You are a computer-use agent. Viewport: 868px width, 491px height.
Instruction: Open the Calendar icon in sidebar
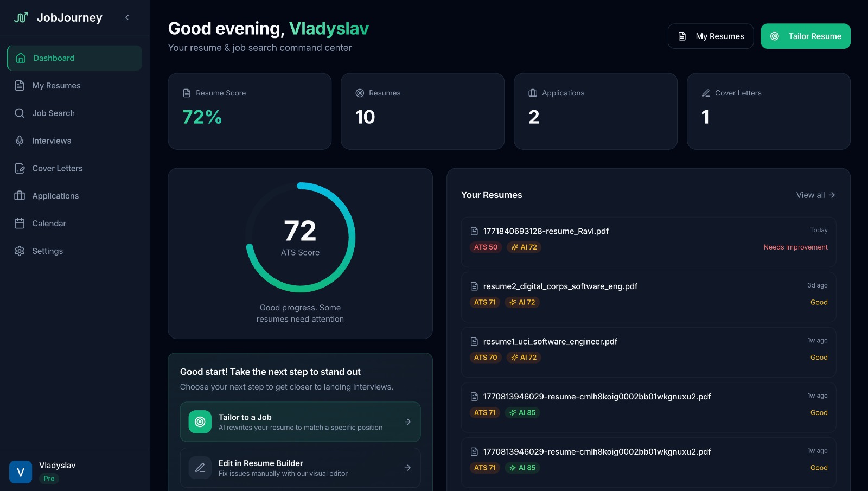20,224
